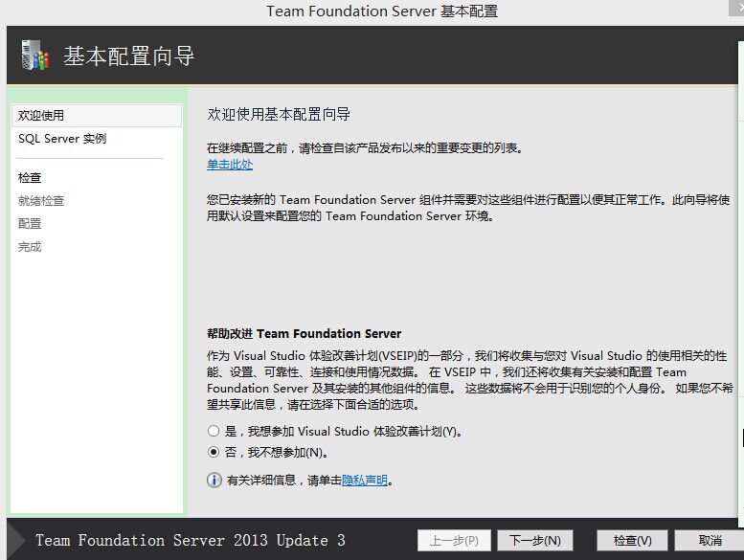Select the 配置 step in sidebar
The image size is (744, 560).
(30, 223)
